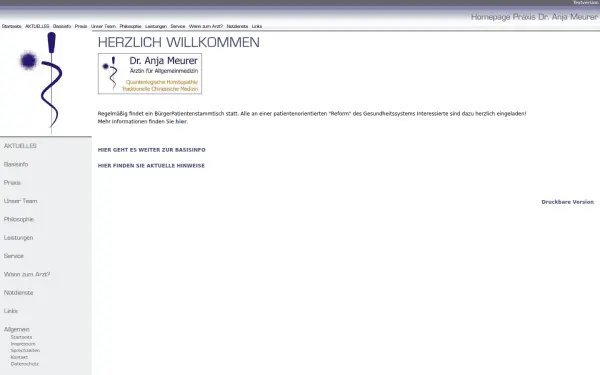Follow 'Hier geht es weiter zur Basisinfo' link
Image resolution: width=600 pixels, height=375 pixels.
152,150
